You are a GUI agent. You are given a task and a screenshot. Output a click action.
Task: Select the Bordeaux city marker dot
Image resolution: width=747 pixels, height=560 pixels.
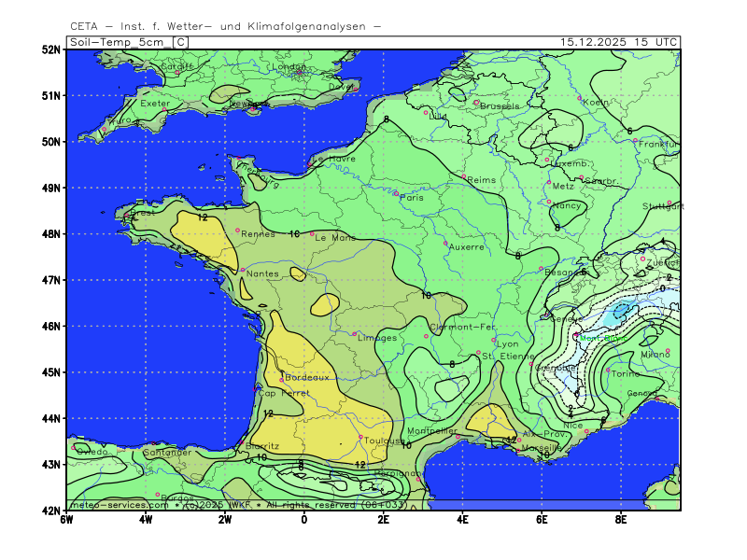[x=282, y=380]
